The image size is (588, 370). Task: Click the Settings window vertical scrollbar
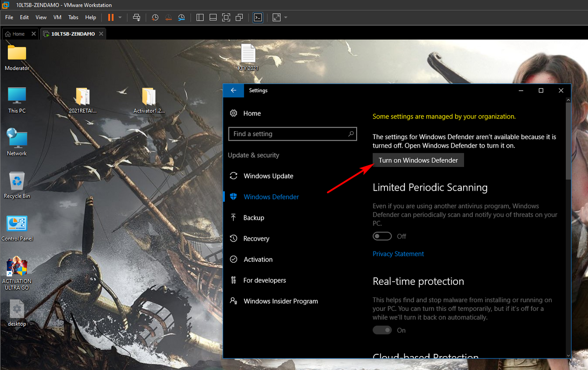tap(568, 141)
